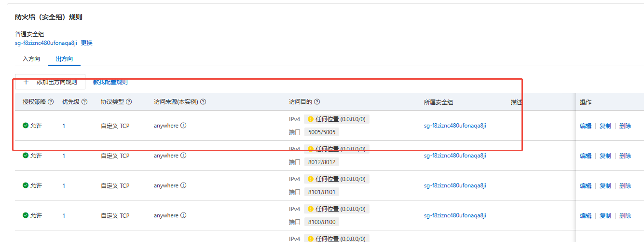Viewport: 644px width, 242px height.
Task: Click 自定义 TCP in the 8101 row
Action: pos(115,185)
